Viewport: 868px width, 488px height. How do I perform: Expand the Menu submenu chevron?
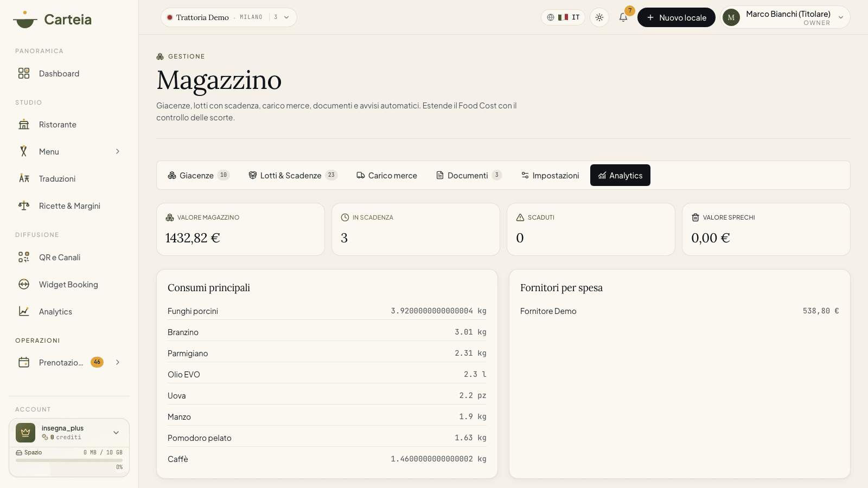118,152
